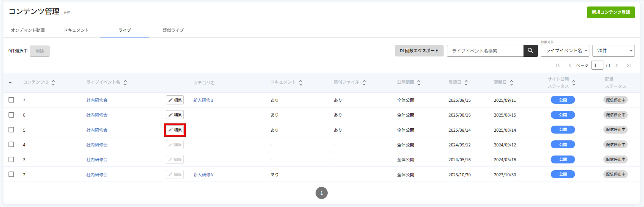This screenshot has width=644, height=207.
Task: Sort by サイト公開ステータス column arrows
Action: tap(574, 83)
